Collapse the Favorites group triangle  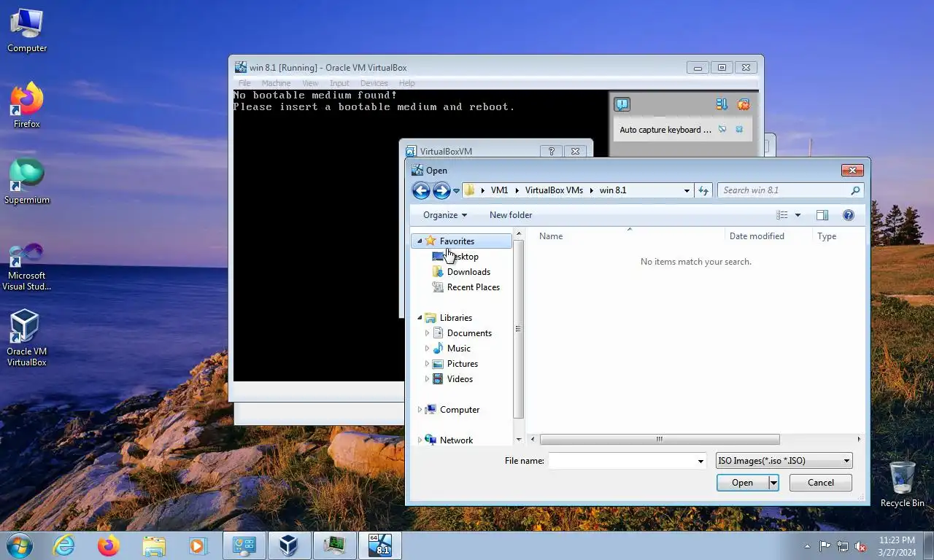point(420,241)
